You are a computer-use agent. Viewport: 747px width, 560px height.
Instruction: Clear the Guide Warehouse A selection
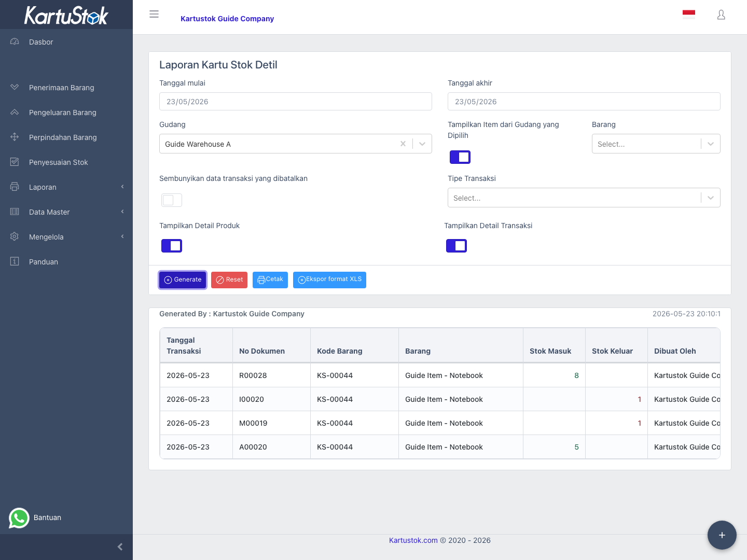coord(403,144)
